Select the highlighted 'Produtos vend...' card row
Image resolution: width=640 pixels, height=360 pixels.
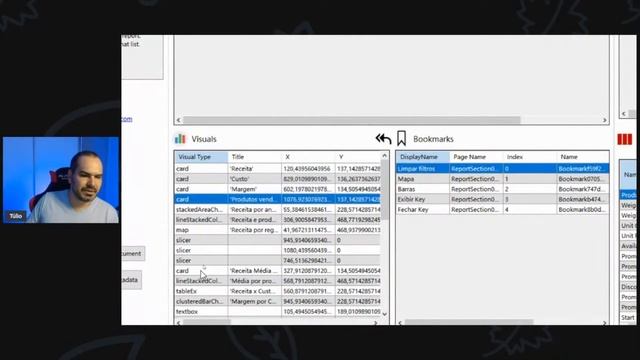tap(278, 199)
